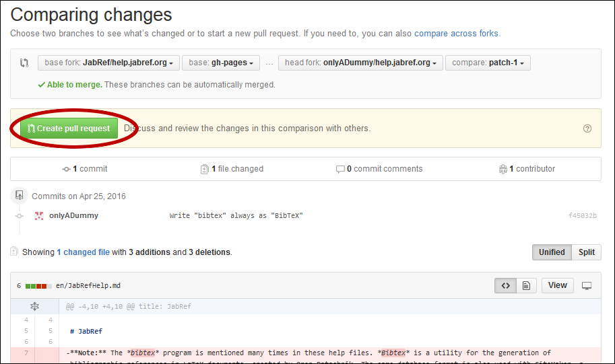Click the View file button
Image resolution: width=615 pixels, height=364 pixels.
coord(557,286)
